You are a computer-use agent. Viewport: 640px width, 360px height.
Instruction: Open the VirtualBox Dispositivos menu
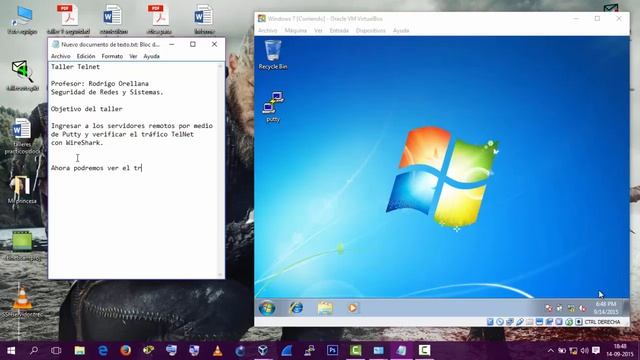(x=371, y=31)
